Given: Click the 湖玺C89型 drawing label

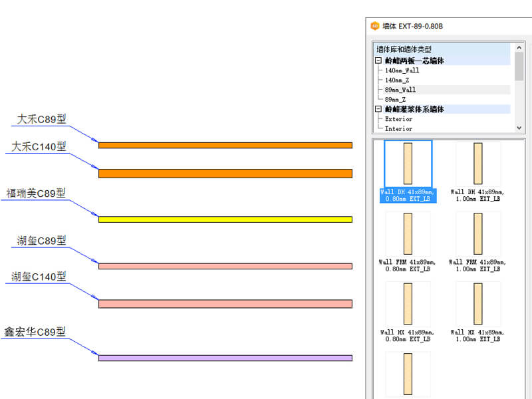Looking at the screenshot, I should coord(41,241).
